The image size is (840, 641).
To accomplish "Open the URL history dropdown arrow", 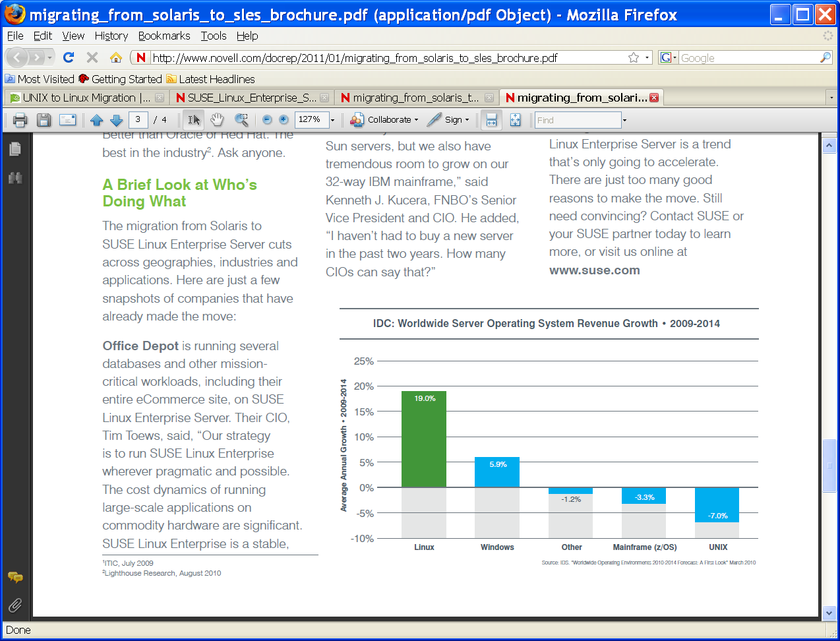I will coord(647,57).
